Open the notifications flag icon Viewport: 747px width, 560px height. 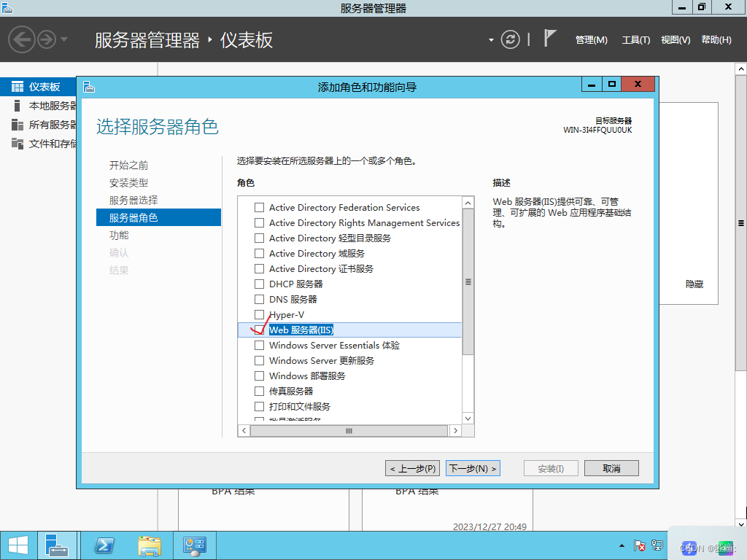tap(550, 38)
